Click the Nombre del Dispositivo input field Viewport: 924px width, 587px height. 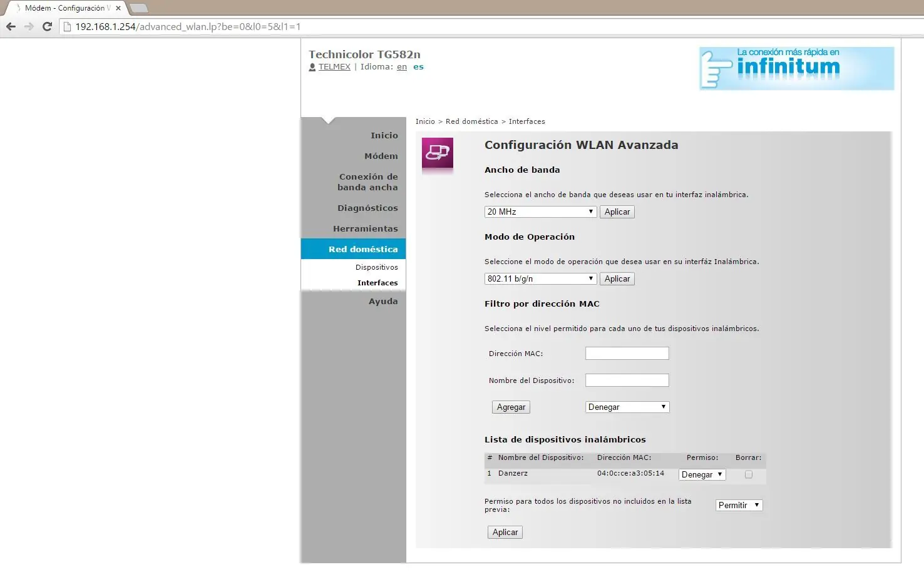[627, 380]
